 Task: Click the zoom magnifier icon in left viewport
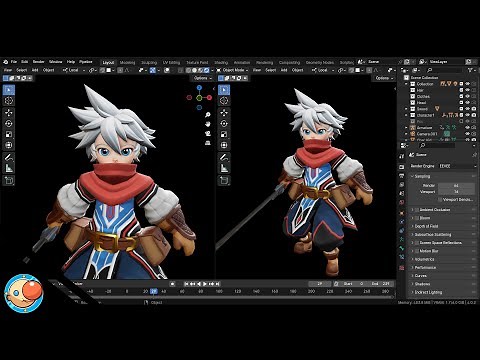[x=208, y=115]
